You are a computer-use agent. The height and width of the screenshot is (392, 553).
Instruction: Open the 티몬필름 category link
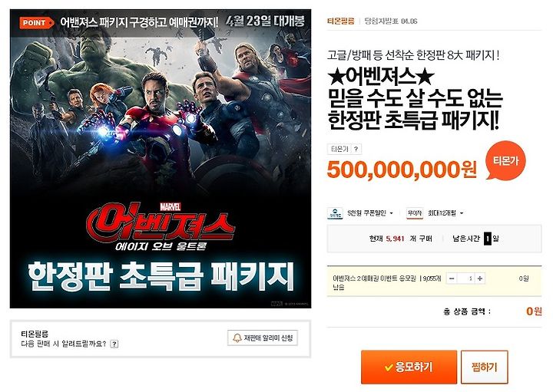340,21
